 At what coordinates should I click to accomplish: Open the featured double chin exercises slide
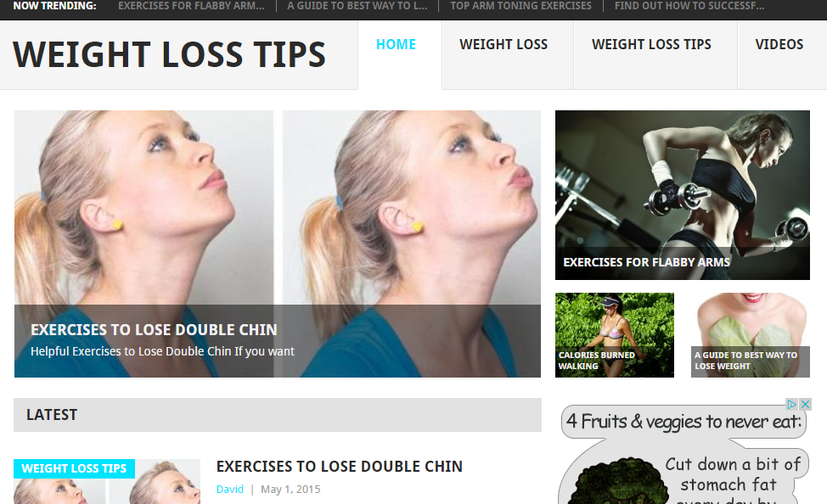click(x=278, y=244)
